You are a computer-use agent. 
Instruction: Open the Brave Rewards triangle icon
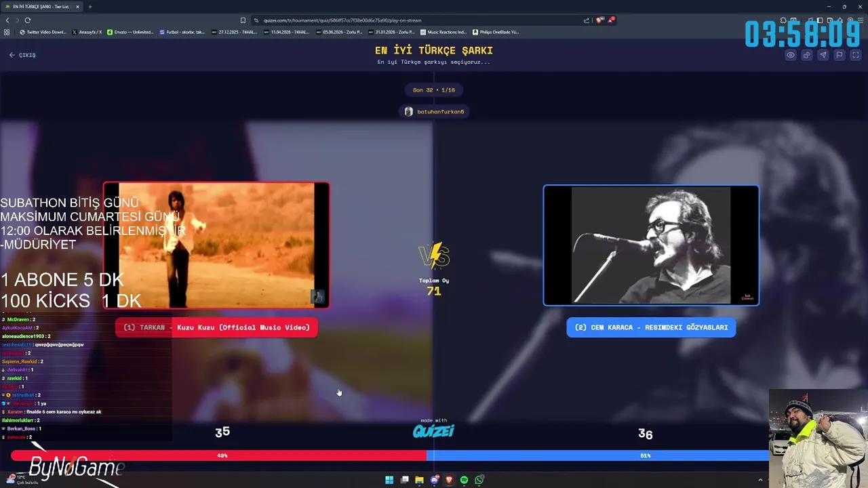tap(611, 20)
